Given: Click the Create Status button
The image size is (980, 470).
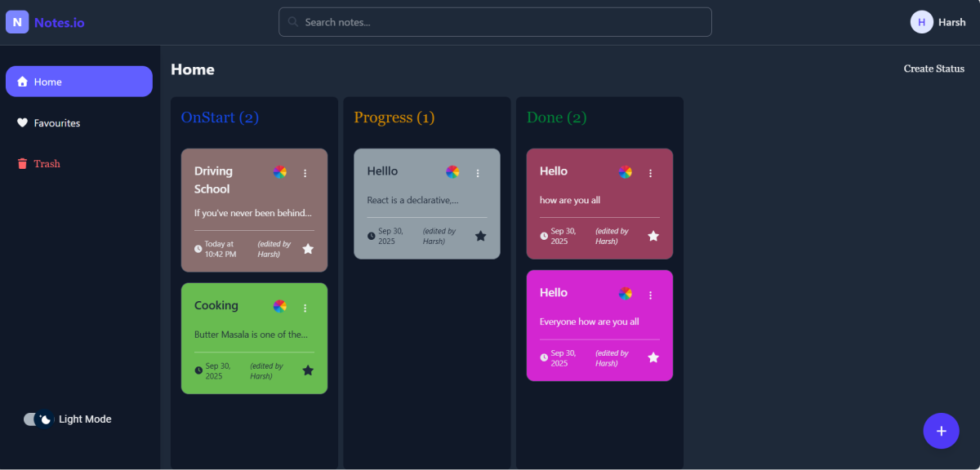Looking at the screenshot, I should click(933, 69).
